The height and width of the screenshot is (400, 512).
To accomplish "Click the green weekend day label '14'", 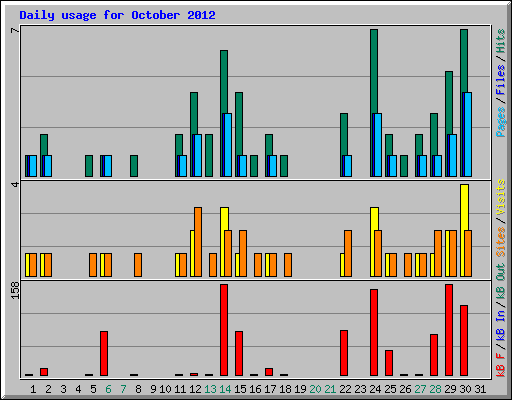I will [225, 389].
